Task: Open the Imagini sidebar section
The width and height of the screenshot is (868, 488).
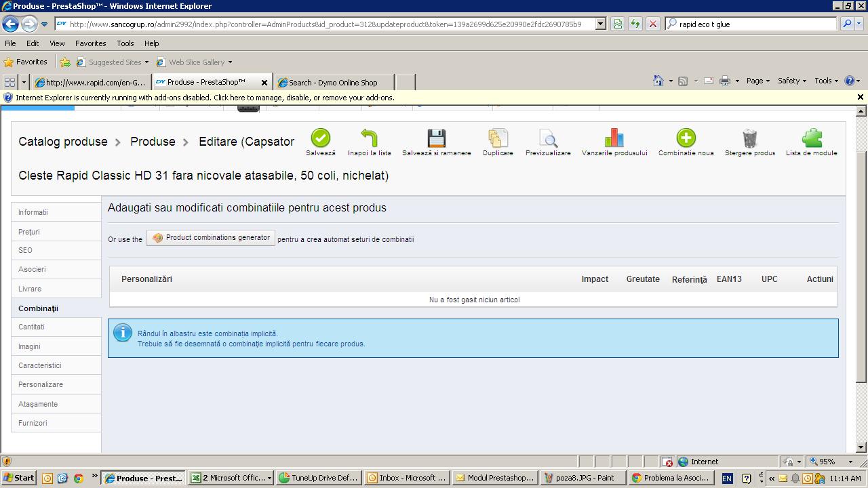Action: (56, 346)
